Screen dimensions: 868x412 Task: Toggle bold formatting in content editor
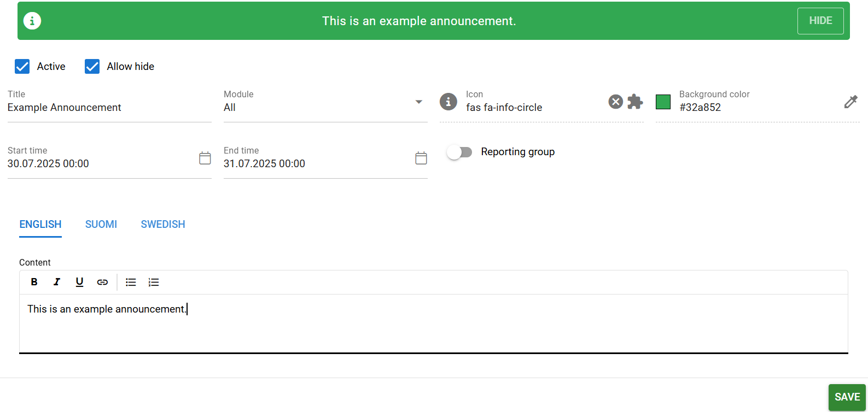point(34,282)
